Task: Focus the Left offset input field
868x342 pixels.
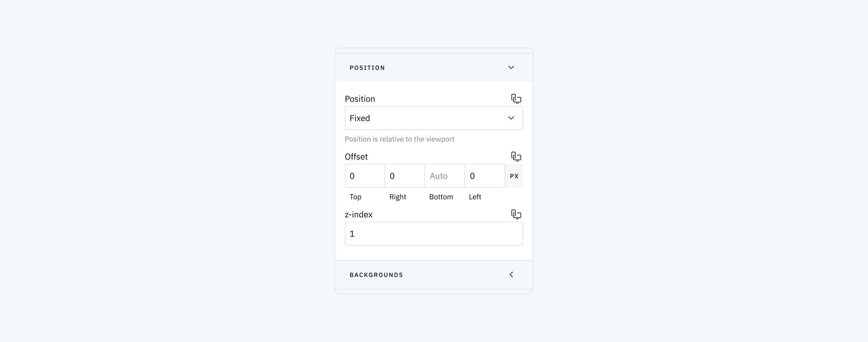Action: tap(485, 176)
